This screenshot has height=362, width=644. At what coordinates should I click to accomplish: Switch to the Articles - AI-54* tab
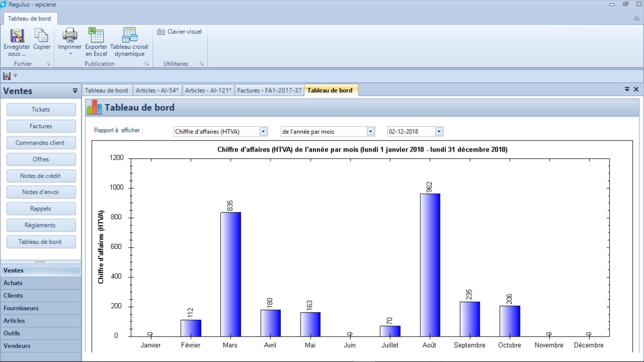pos(157,90)
